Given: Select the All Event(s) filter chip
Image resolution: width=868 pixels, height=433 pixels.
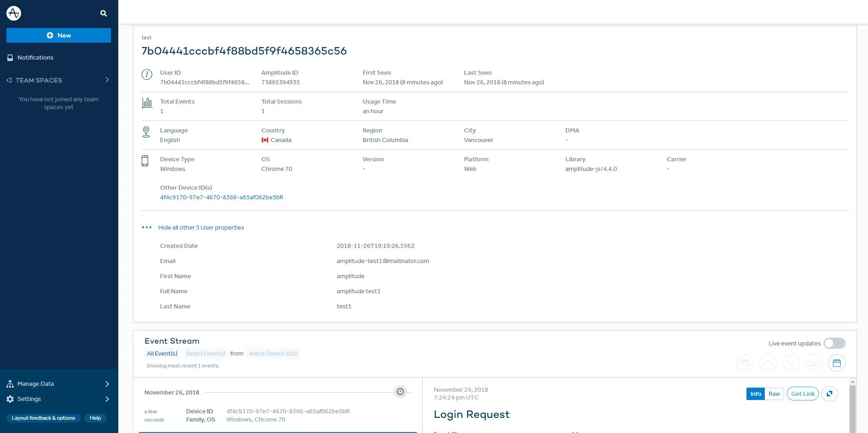Looking at the screenshot, I should 162,353.
